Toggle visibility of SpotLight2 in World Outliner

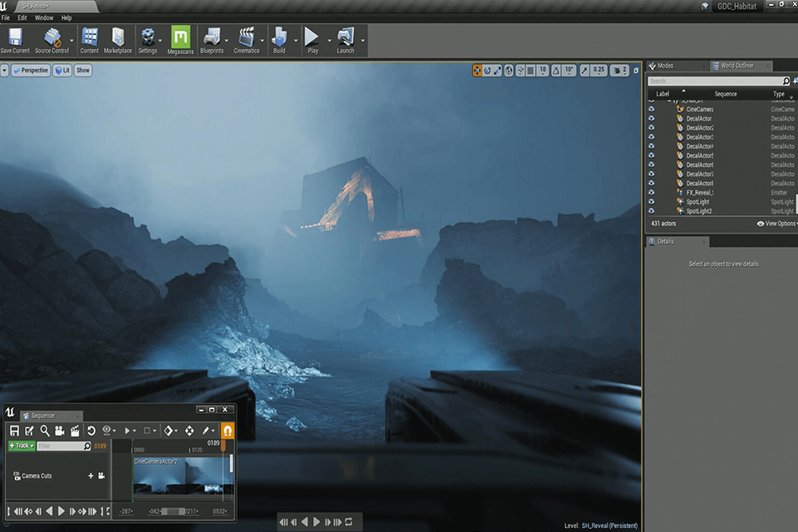(x=651, y=211)
